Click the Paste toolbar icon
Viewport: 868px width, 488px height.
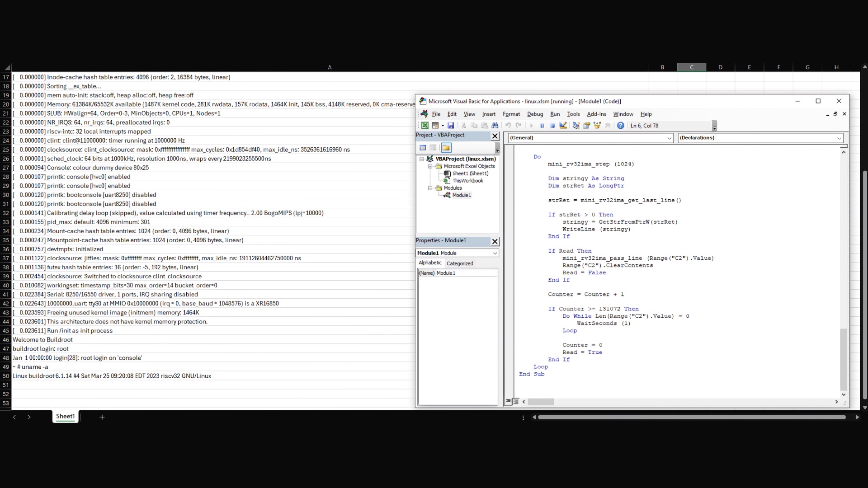click(484, 126)
